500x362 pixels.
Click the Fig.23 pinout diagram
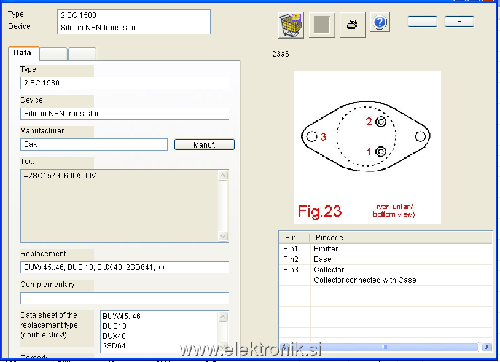(367, 147)
